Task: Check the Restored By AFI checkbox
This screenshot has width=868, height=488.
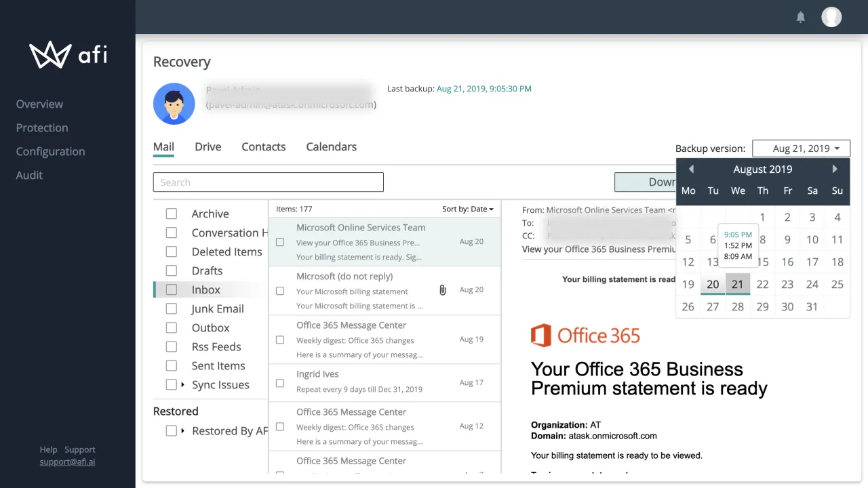Action: (x=172, y=430)
